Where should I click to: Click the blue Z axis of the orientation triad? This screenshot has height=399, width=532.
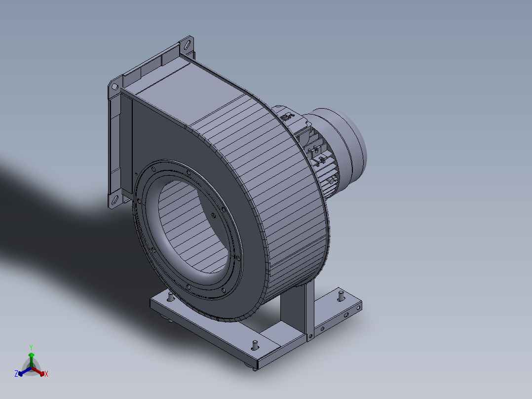[x=25, y=371]
